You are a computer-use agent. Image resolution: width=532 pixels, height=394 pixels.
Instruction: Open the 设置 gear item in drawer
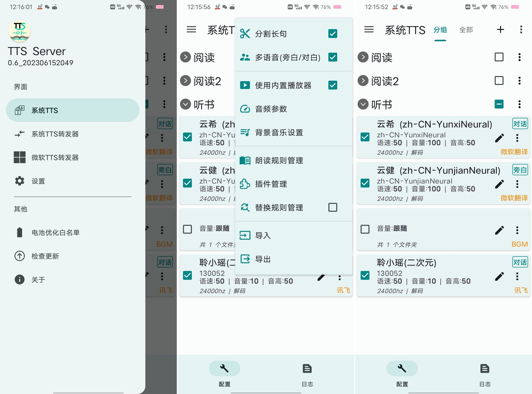pos(38,181)
